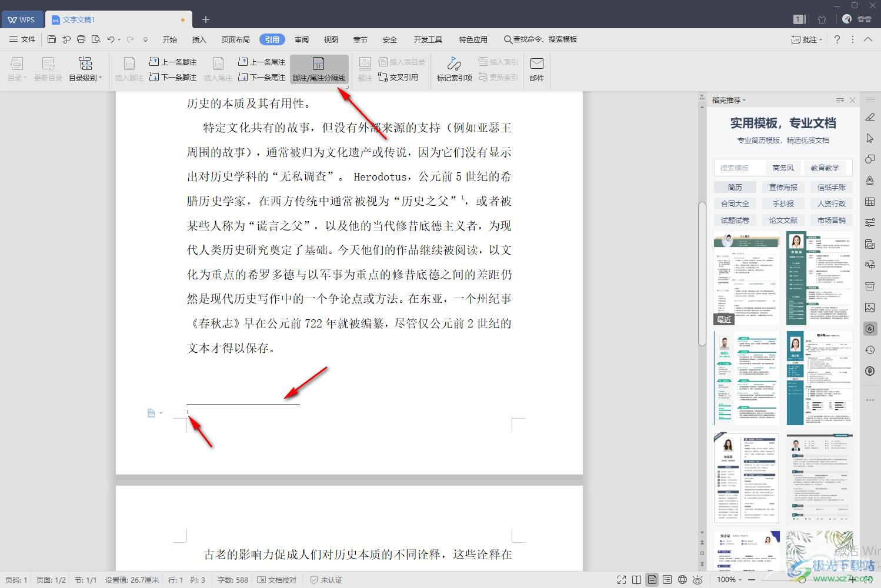Click 市场营销 category tag
881x588 pixels.
point(832,220)
